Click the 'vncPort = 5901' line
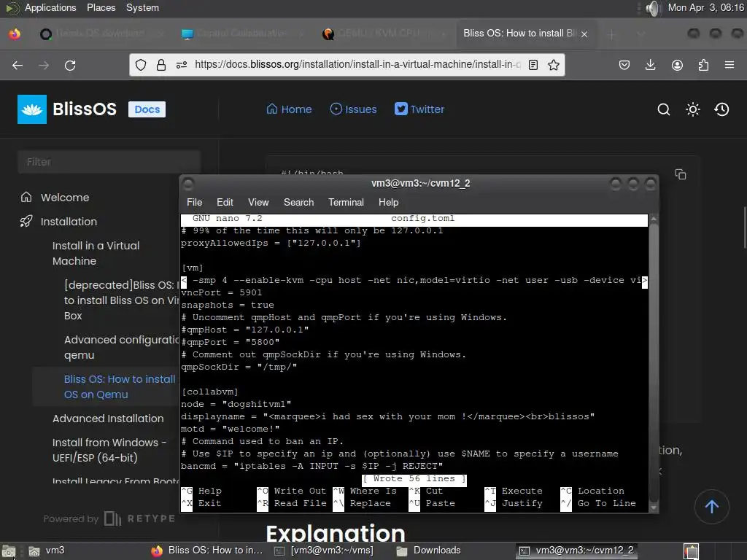 click(x=222, y=292)
